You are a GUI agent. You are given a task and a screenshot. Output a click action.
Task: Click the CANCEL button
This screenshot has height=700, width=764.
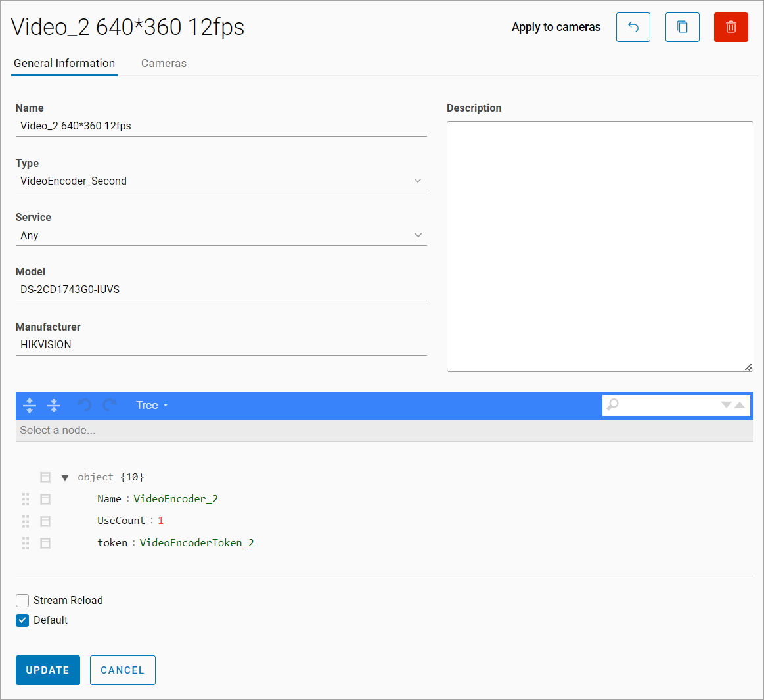click(122, 670)
